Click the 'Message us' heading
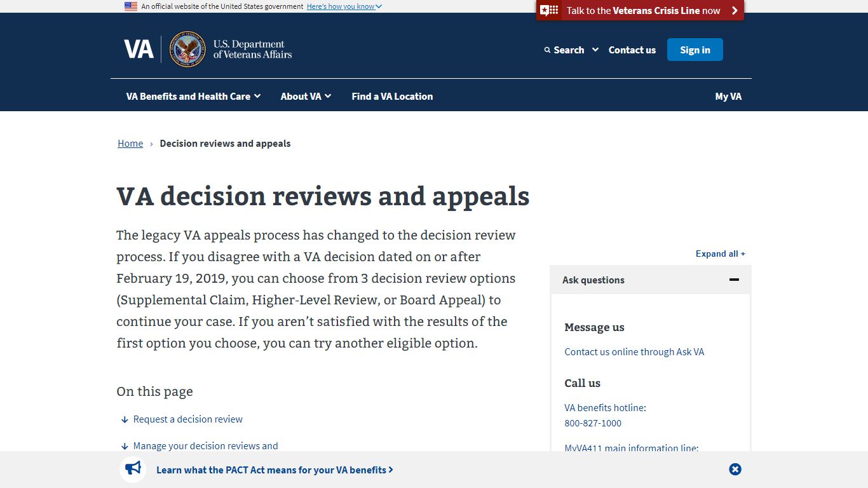 point(594,327)
